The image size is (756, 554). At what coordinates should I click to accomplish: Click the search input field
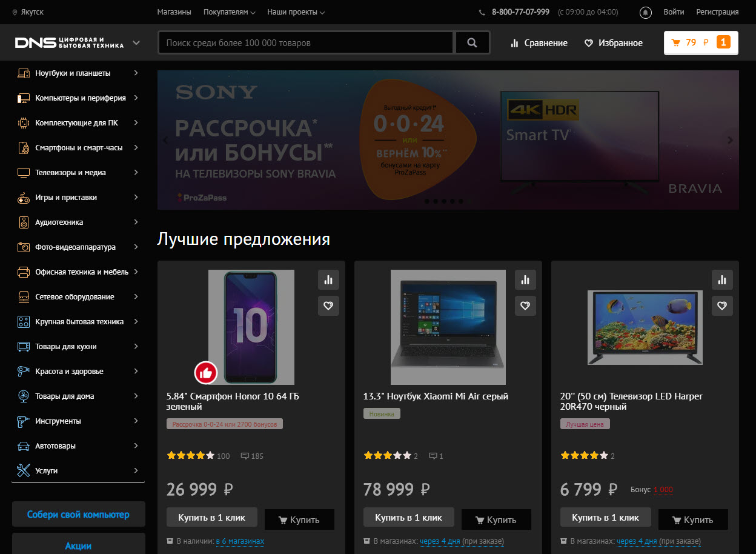click(x=306, y=43)
